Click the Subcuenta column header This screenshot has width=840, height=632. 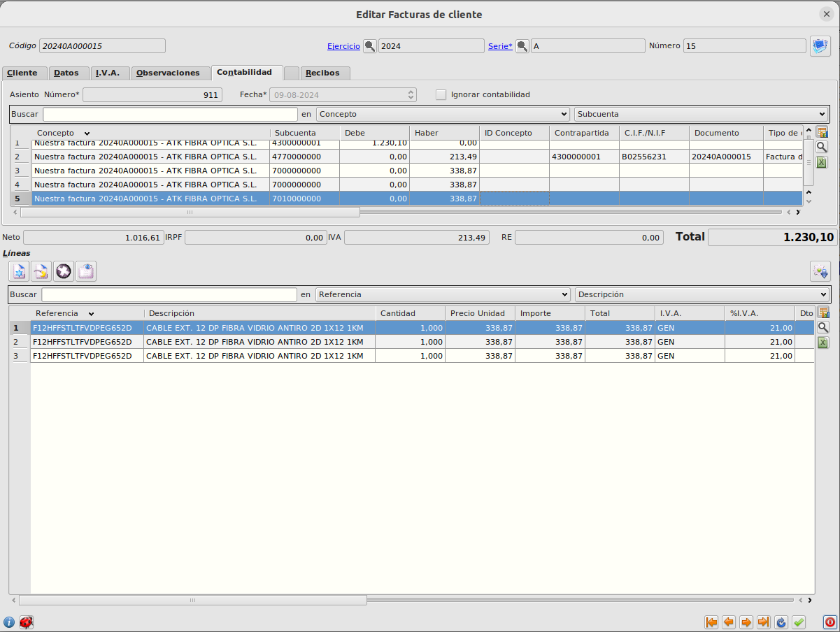tap(305, 133)
